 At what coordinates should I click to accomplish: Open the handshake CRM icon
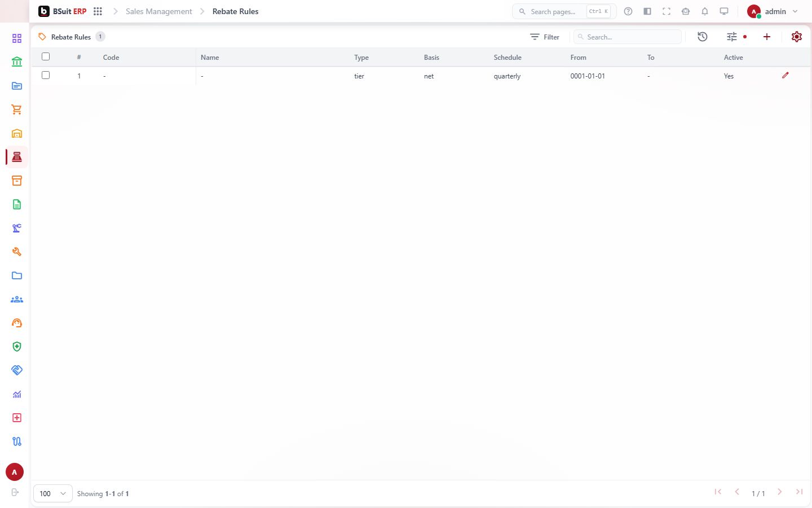pyautogui.click(x=17, y=370)
